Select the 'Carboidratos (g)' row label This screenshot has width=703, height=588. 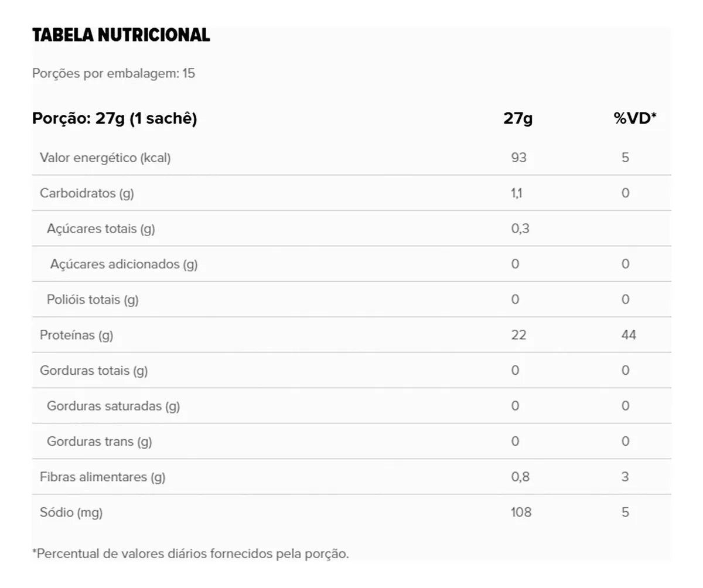[87, 193]
